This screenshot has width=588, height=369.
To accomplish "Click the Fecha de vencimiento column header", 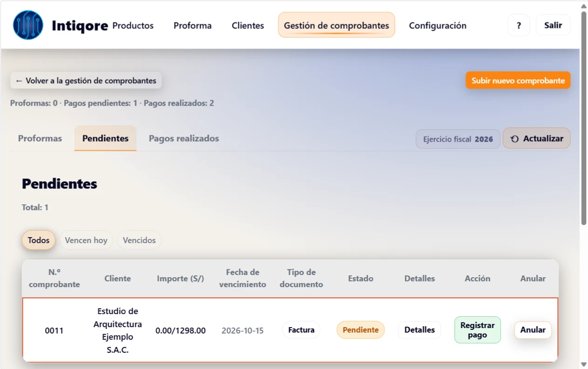I will (x=243, y=278).
